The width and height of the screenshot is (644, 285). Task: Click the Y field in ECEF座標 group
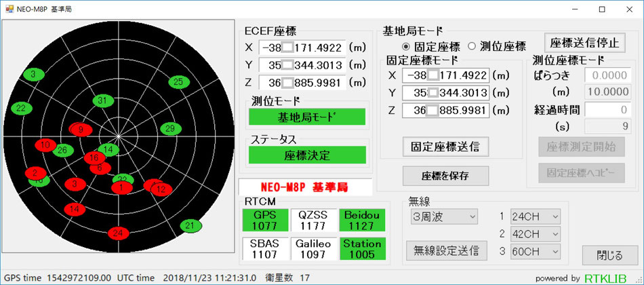click(x=302, y=65)
